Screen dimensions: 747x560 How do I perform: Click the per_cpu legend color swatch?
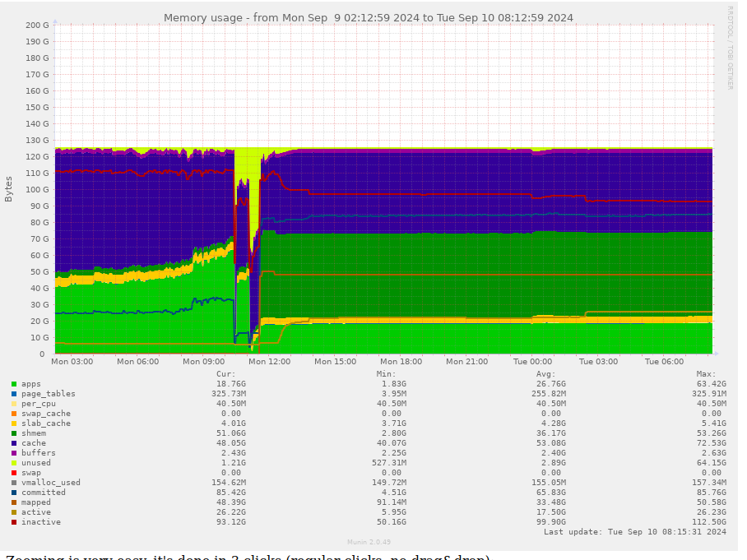tap(14, 404)
